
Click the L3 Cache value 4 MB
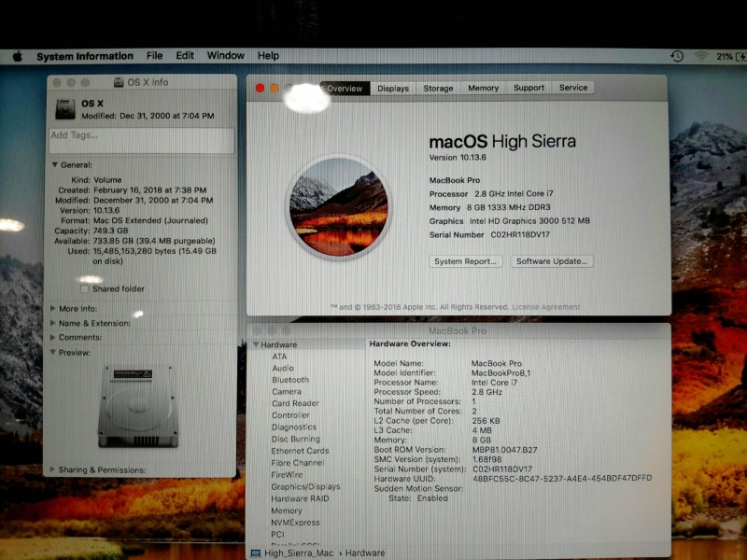[482, 430]
